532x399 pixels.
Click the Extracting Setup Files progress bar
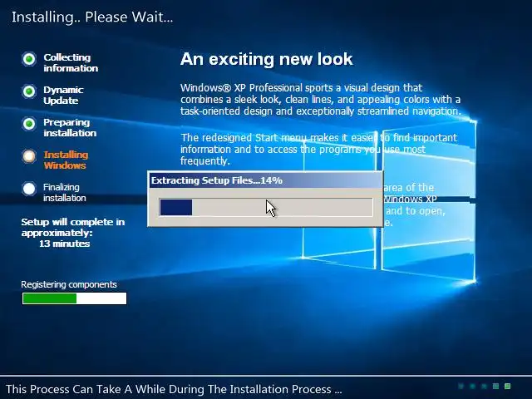pyautogui.click(x=266, y=207)
